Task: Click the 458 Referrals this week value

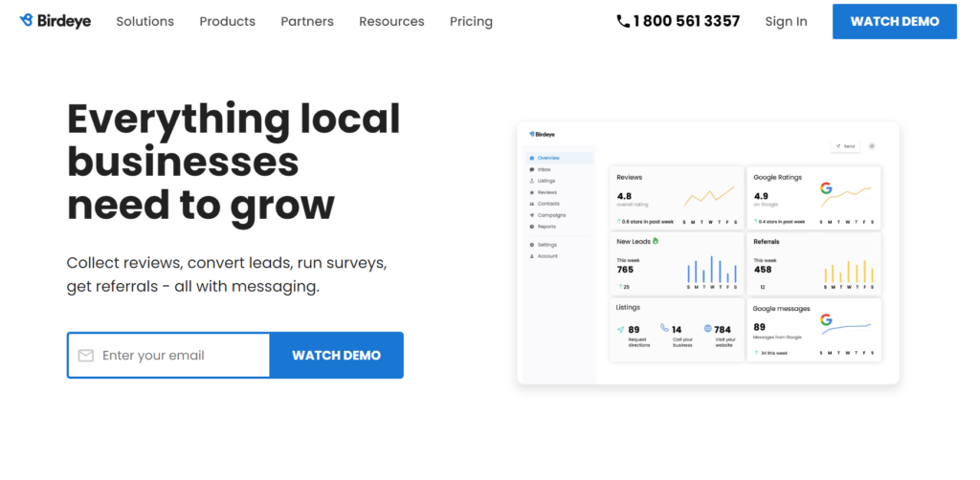Action: coord(763,270)
